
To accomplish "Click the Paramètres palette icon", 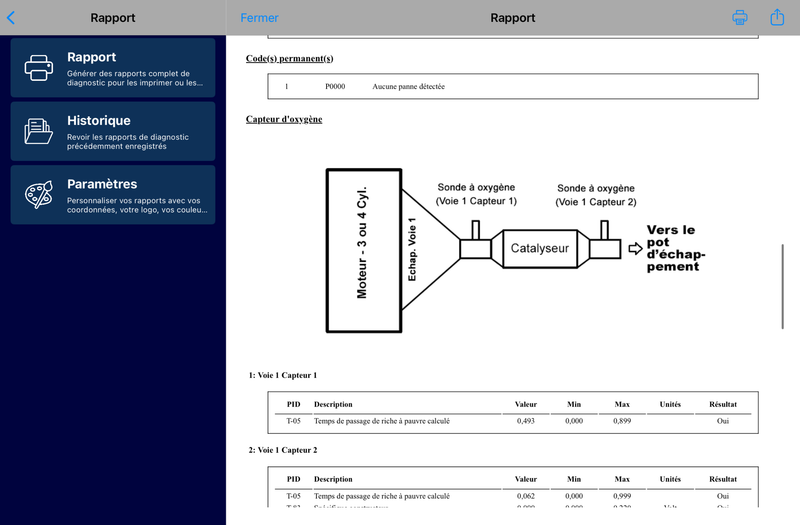I will (x=39, y=194).
